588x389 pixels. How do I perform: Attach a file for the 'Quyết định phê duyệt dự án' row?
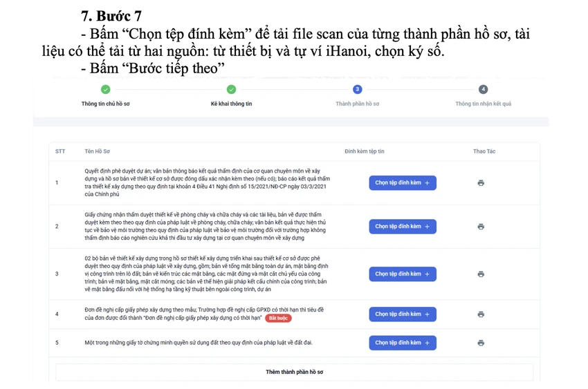[x=403, y=182]
